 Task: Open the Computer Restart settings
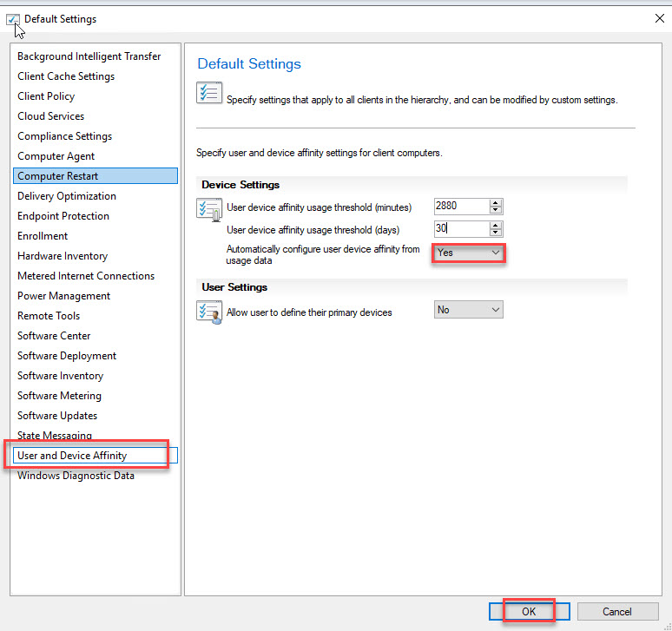[x=58, y=176]
